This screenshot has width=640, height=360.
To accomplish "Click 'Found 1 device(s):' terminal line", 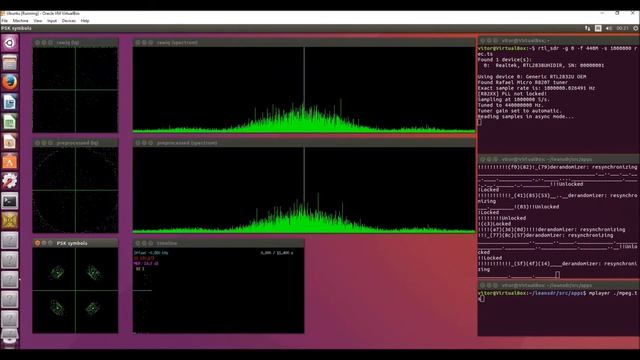I will click(x=504, y=60).
